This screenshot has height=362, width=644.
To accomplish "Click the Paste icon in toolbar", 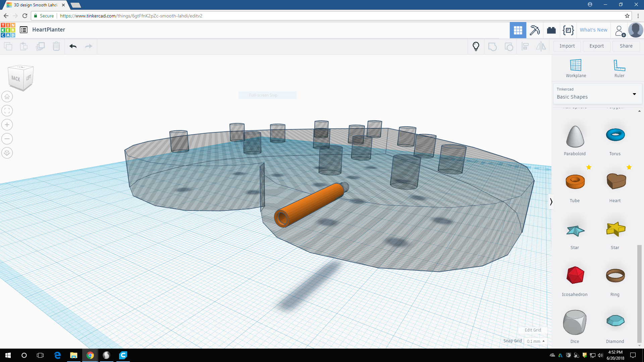I will click(24, 46).
